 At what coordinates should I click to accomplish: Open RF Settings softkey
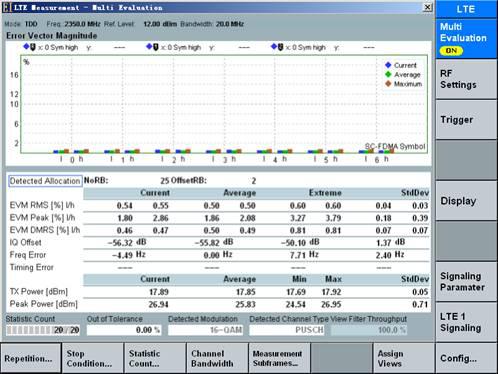coord(466,79)
